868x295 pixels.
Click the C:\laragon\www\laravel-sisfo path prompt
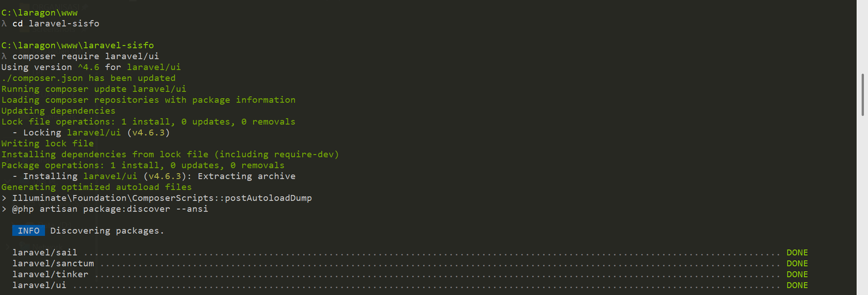[78, 46]
